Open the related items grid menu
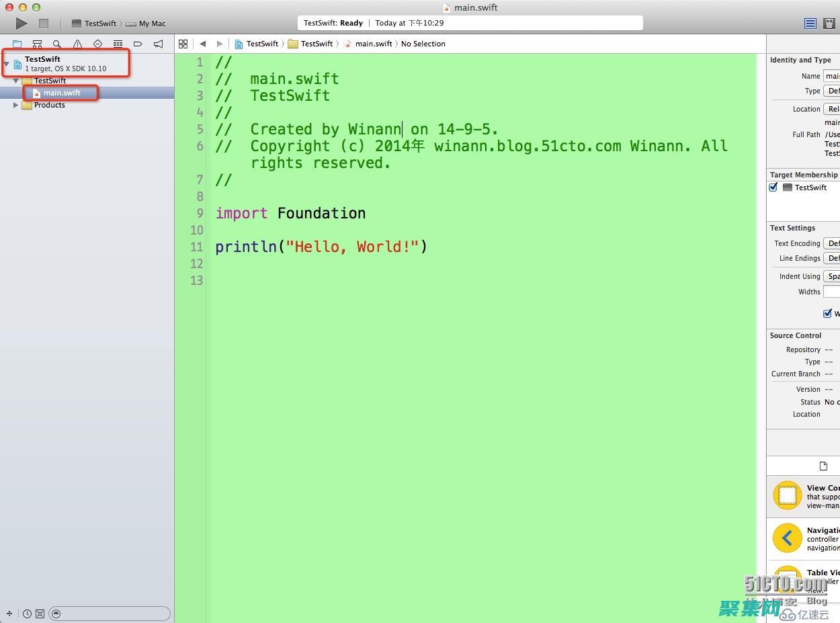The height and width of the screenshot is (623, 840). point(183,44)
